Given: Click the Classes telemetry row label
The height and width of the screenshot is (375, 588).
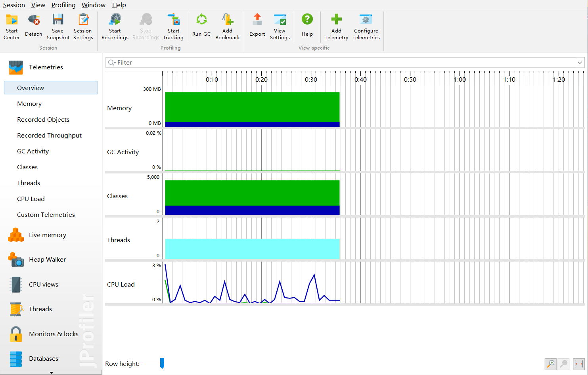Looking at the screenshot, I should pyautogui.click(x=117, y=196).
